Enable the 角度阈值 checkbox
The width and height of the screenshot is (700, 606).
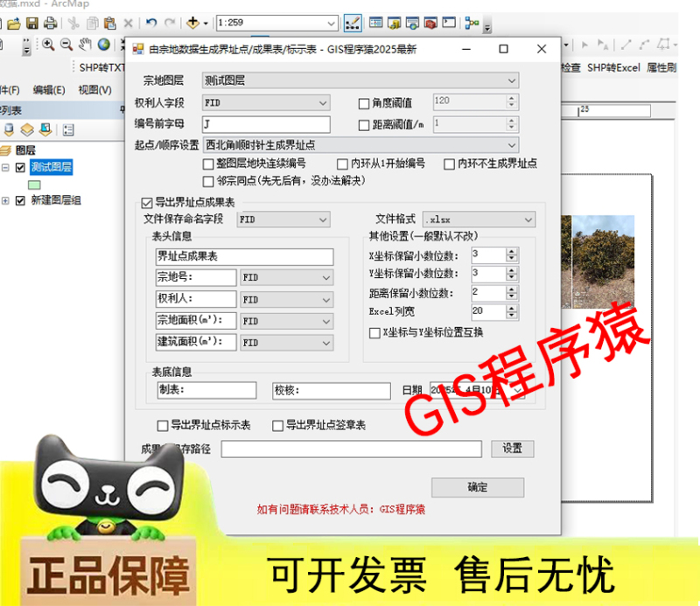coord(364,104)
